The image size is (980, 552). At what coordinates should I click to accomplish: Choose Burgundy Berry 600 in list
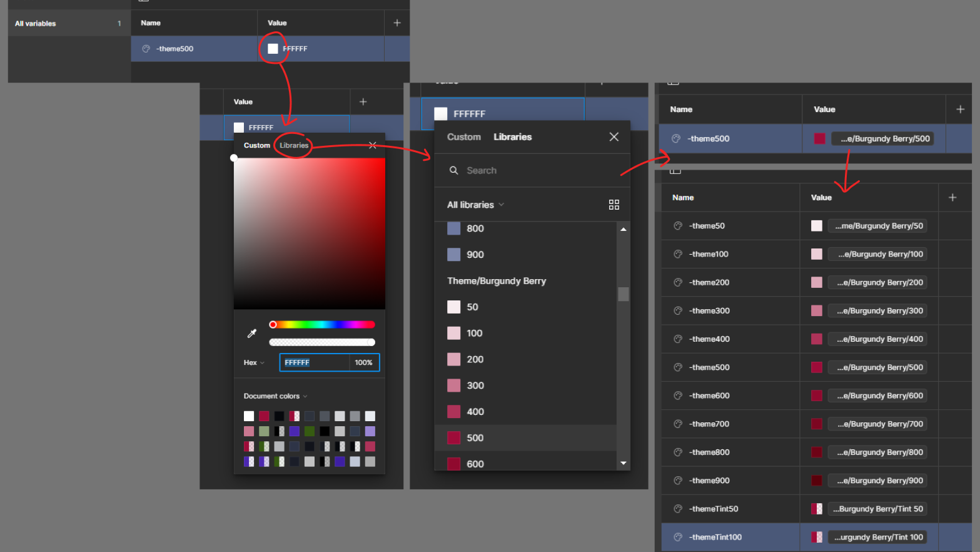525,464
